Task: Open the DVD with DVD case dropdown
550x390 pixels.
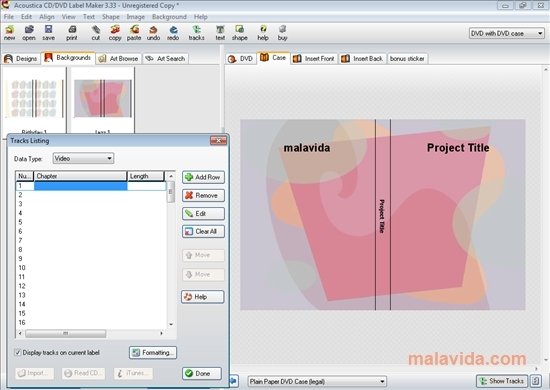Action: [507, 33]
